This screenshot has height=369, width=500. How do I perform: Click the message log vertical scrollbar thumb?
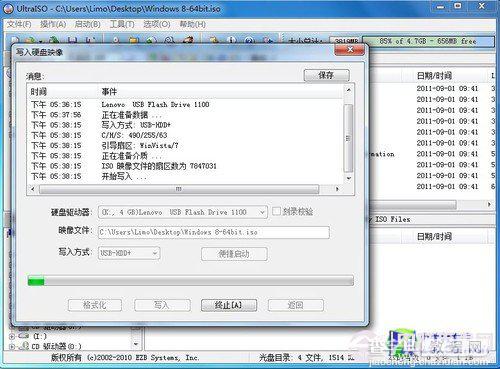(x=348, y=138)
